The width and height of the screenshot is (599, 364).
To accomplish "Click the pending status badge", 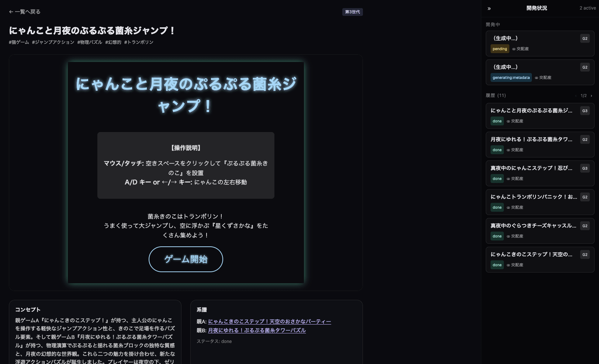I will coord(499,49).
